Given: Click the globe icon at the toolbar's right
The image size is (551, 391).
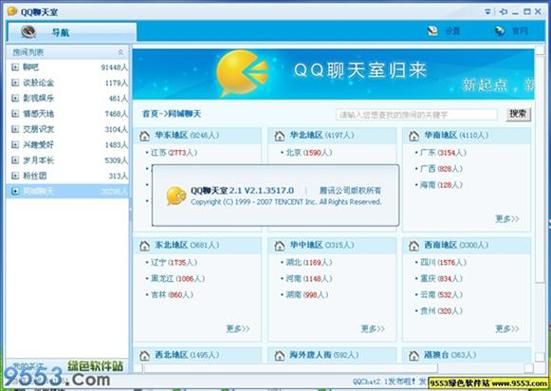Looking at the screenshot, I should coord(500,31).
